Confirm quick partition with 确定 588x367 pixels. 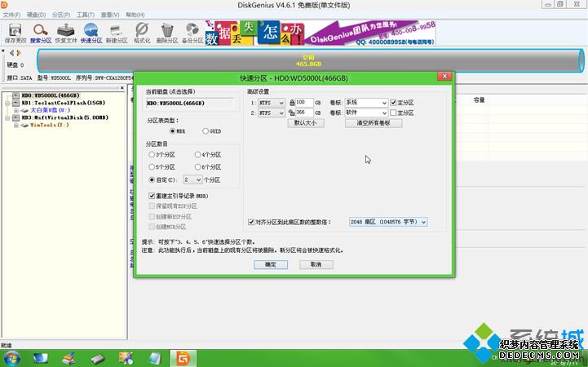(271, 264)
